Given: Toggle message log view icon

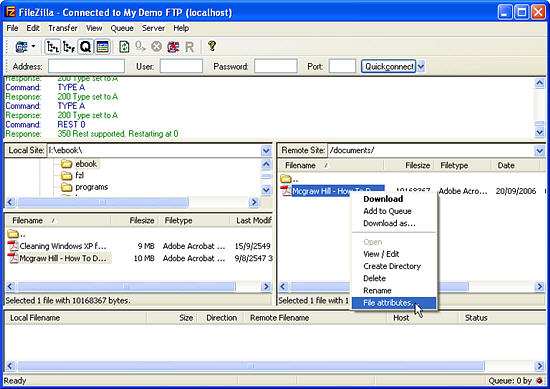Looking at the screenshot, I should pos(102,47).
